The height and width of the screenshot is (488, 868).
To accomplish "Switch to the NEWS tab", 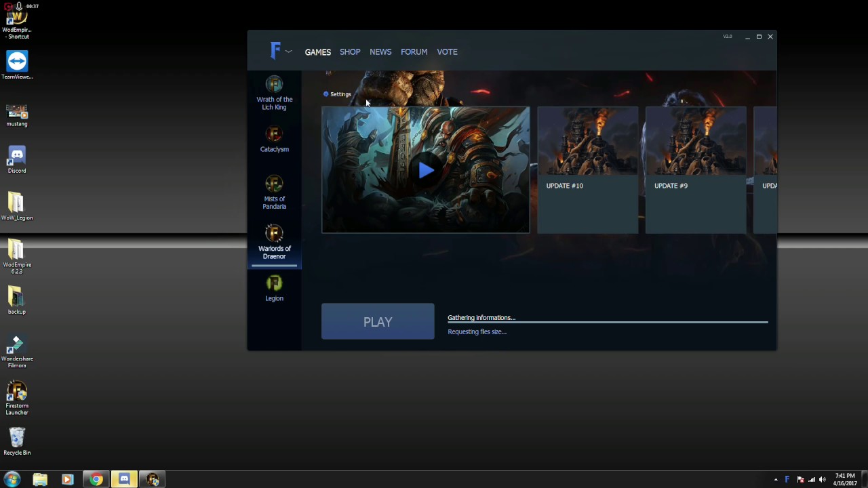I will [380, 52].
